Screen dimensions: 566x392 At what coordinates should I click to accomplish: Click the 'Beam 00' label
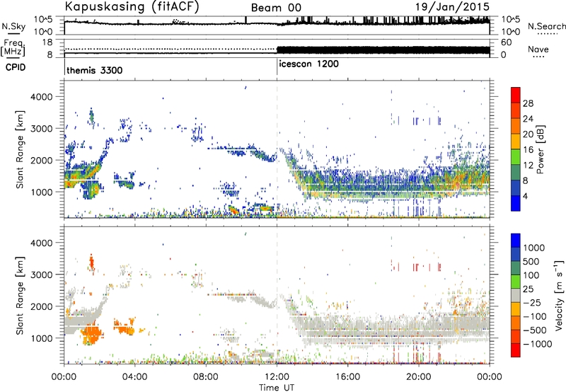tap(276, 8)
